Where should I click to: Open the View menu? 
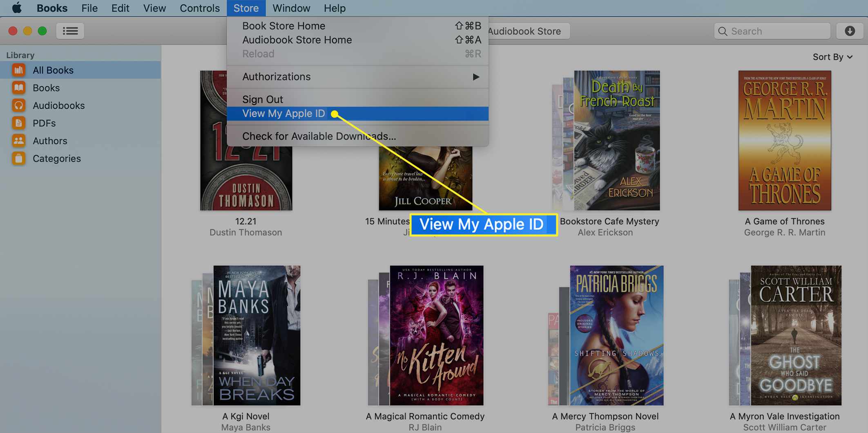(154, 8)
